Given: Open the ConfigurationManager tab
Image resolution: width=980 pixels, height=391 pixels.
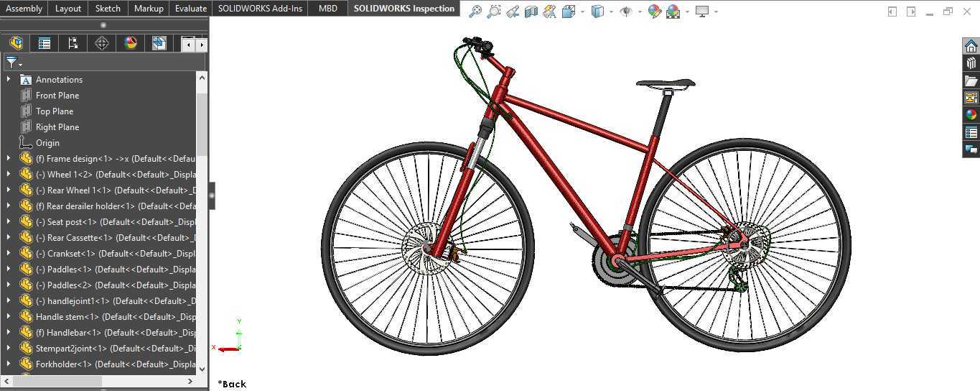Looking at the screenshot, I should [x=73, y=44].
